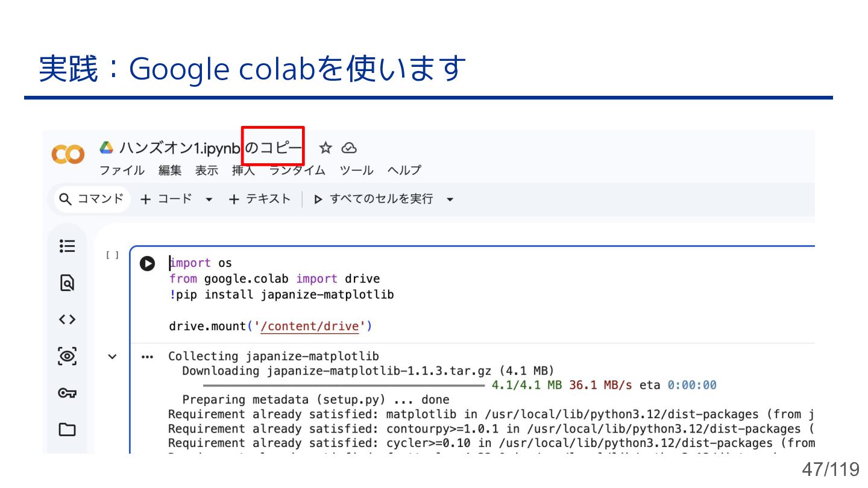Open the 編集 menu
868x488 pixels.
(x=170, y=170)
